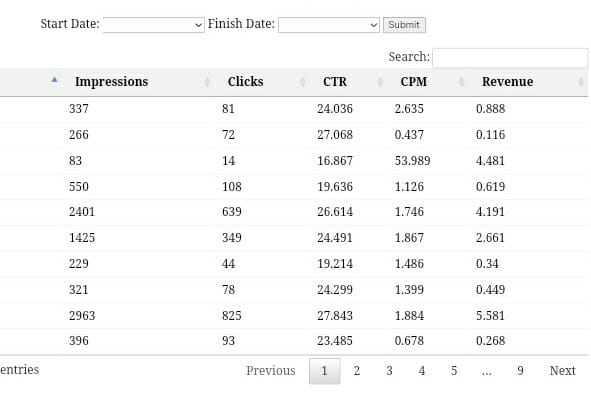Jump to page 9

tap(520, 371)
